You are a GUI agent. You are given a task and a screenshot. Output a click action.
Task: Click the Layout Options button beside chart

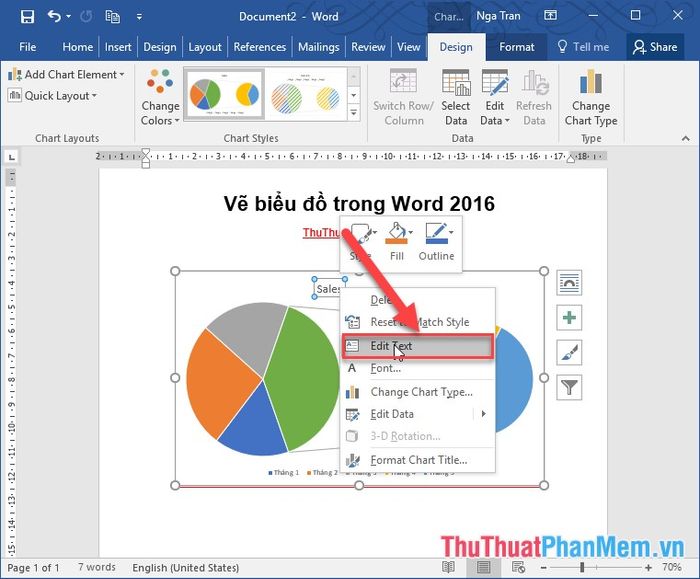click(x=569, y=283)
